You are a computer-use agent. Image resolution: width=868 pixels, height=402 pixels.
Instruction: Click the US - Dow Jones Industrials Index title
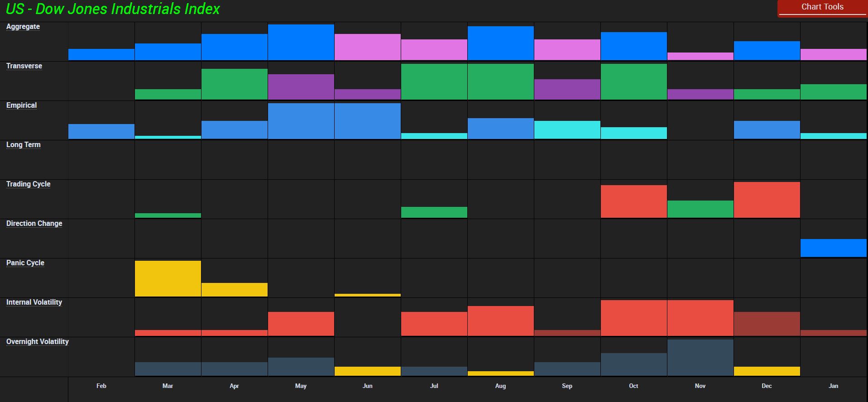click(113, 9)
